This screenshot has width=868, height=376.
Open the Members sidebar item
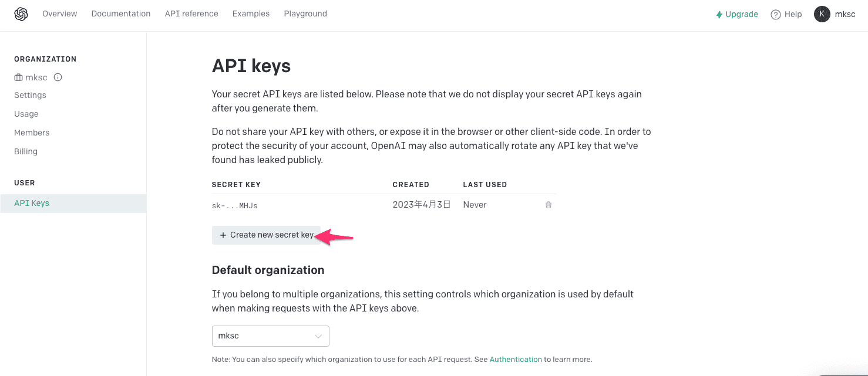click(x=32, y=133)
